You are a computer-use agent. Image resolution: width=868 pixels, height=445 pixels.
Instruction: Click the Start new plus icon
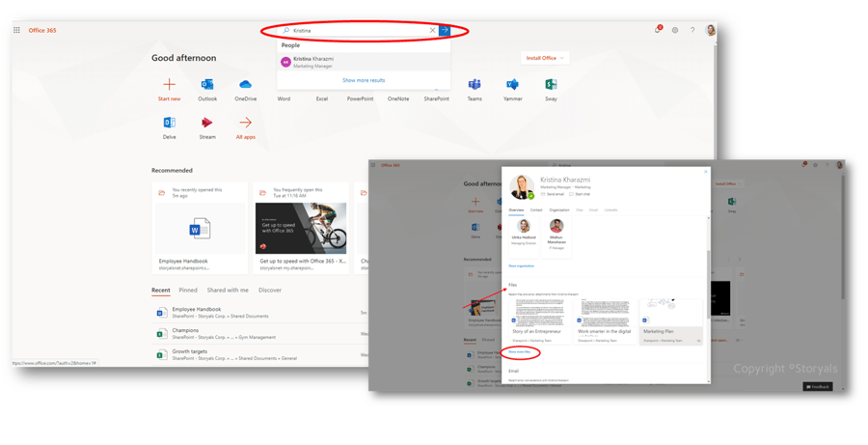170,84
